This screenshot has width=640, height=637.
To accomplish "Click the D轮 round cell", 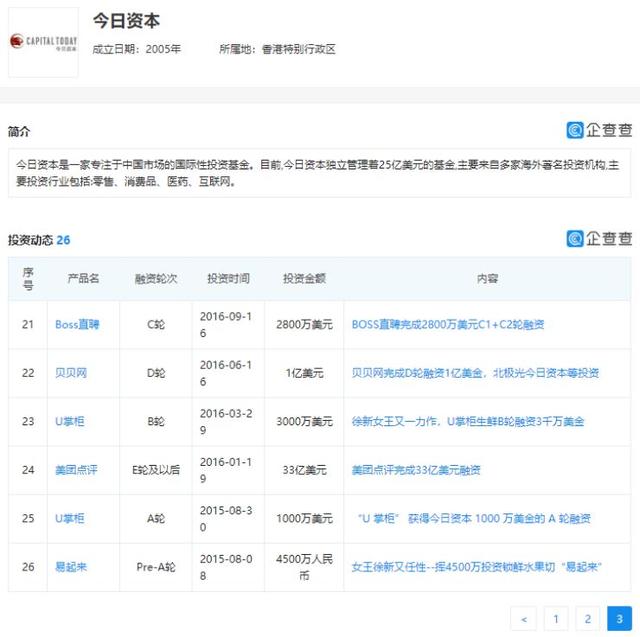I will click(156, 373).
